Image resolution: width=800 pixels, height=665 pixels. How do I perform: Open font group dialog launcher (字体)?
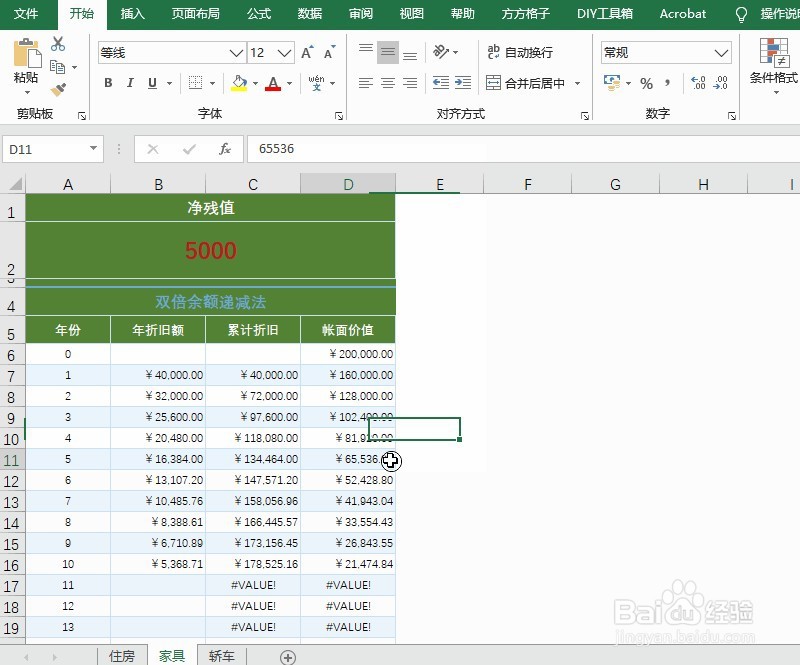click(x=338, y=116)
